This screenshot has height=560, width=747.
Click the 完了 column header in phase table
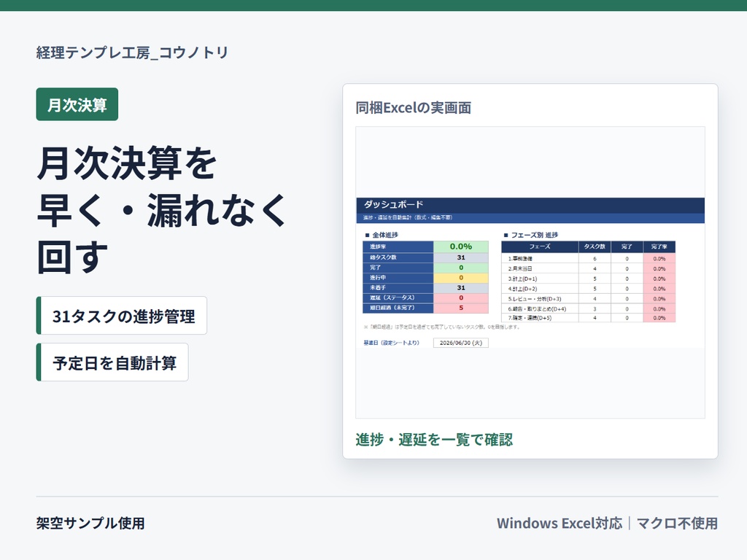coord(627,246)
